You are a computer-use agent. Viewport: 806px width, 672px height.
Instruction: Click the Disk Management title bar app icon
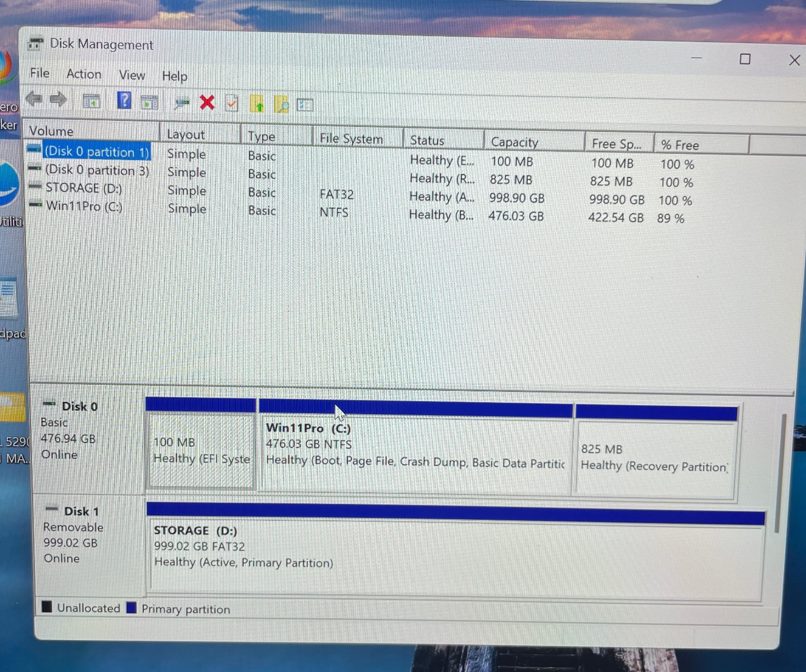(x=35, y=44)
